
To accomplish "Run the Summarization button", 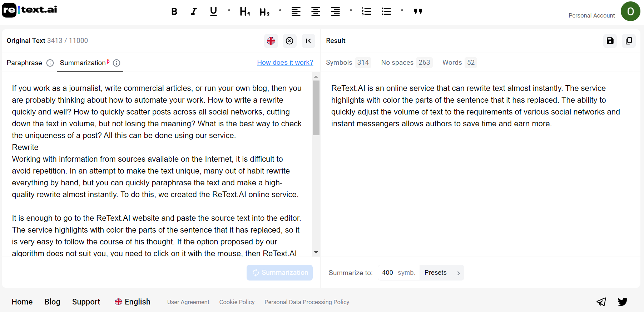I will coord(279,273).
